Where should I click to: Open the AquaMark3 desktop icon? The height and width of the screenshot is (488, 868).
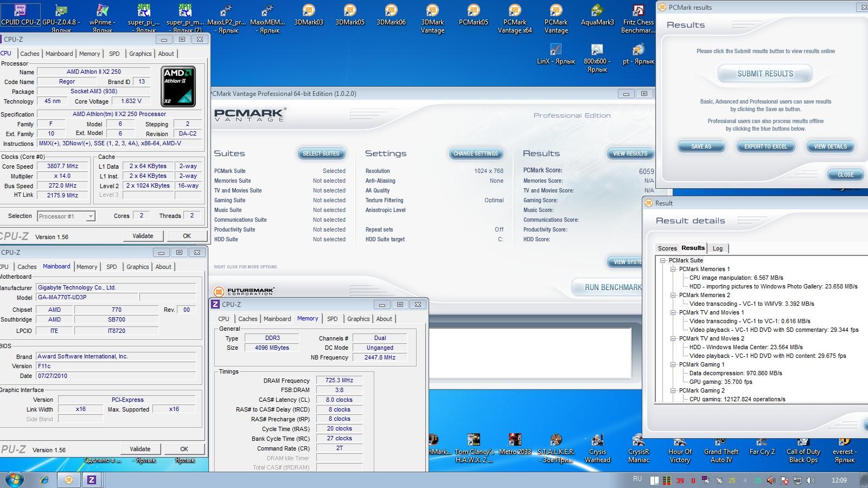pyautogui.click(x=597, y=16)
